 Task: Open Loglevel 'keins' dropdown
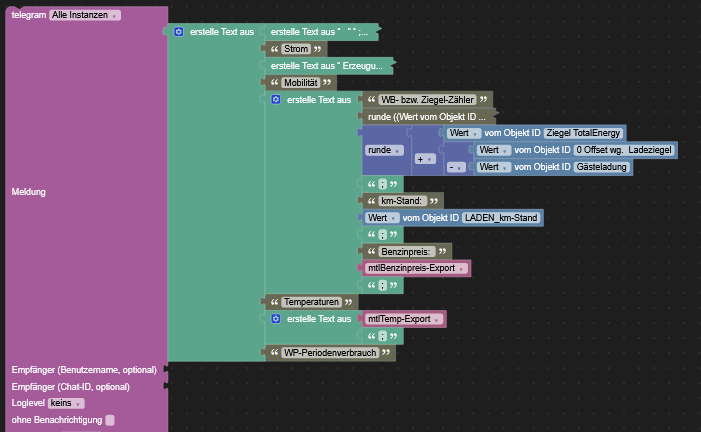66,403
